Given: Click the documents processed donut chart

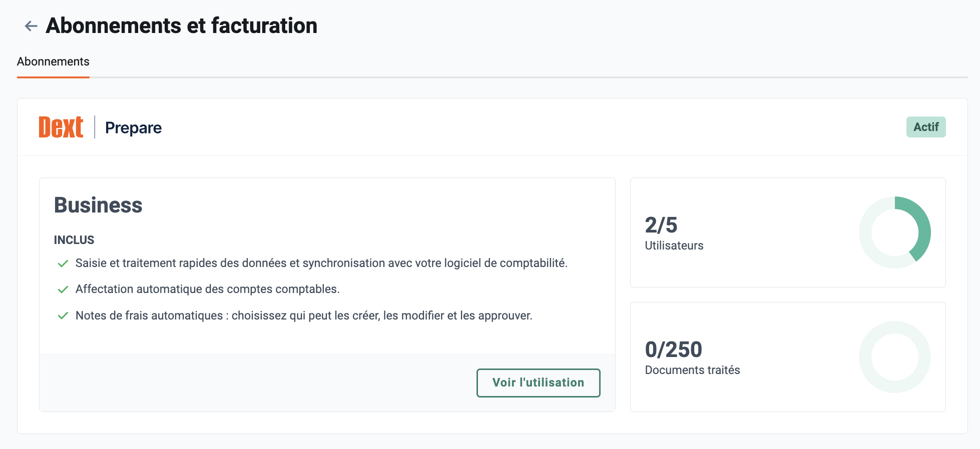Looking at the screenshot, I should tap(894, 357).
